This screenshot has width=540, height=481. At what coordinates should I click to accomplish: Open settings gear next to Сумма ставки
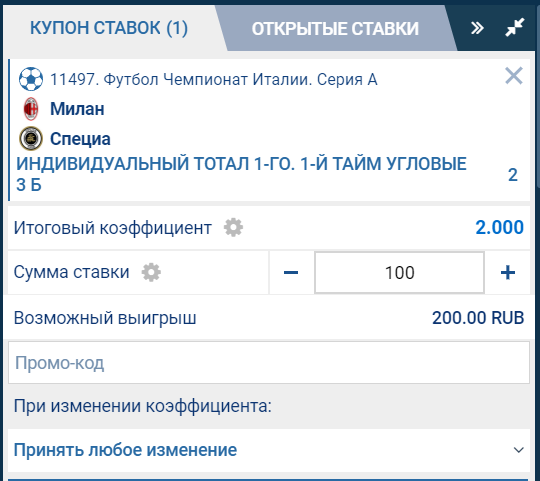tap(151, 272)
